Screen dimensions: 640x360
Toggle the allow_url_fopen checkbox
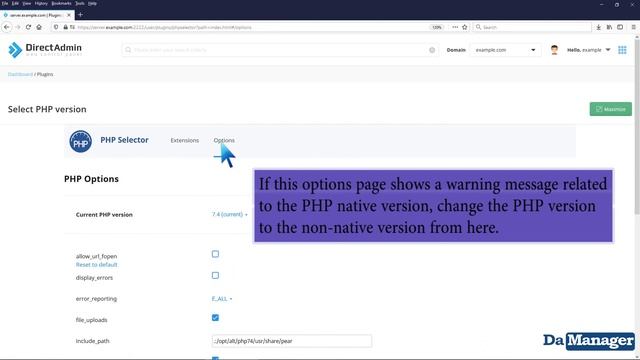coord(215,254)
